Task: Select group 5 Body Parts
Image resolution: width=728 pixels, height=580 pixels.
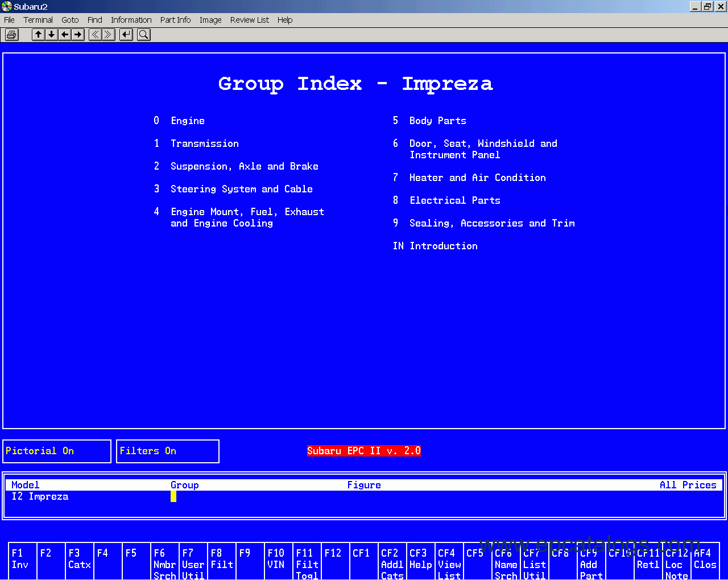Action: (429, 121)
